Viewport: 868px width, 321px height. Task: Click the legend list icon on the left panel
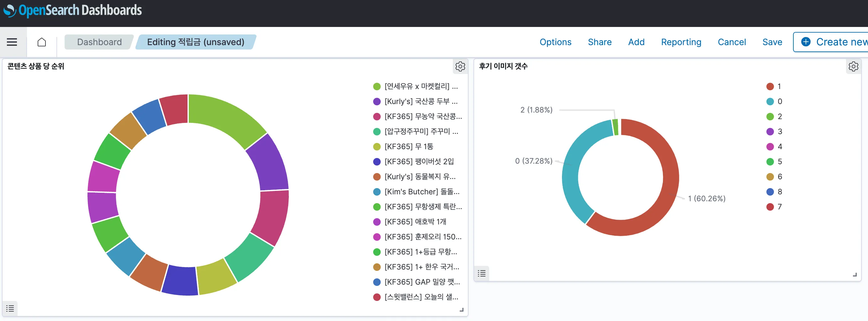(x=10, y=308)
